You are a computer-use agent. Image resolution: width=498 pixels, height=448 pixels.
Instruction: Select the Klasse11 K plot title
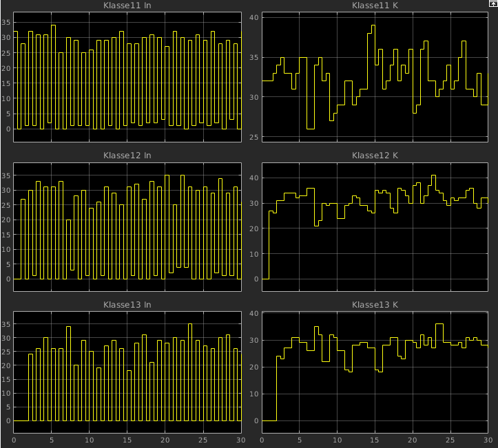[x=375, y=6]
